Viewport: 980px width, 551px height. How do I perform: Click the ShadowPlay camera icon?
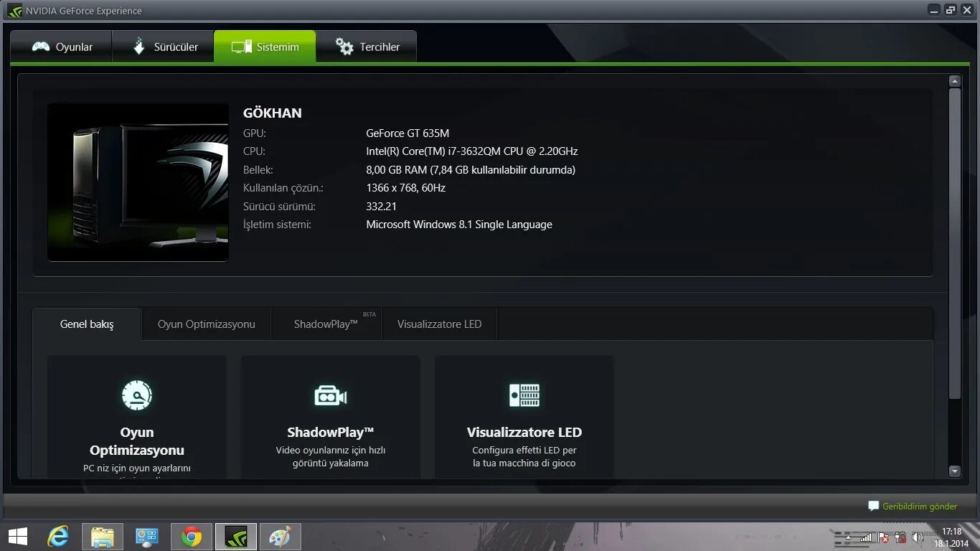331,395
